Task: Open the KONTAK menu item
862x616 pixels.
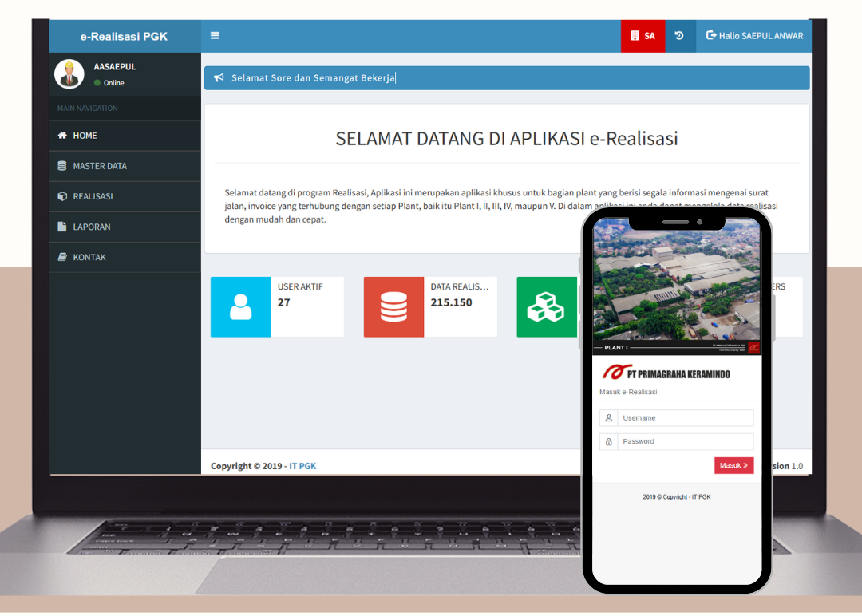Action: click(125, 257)
